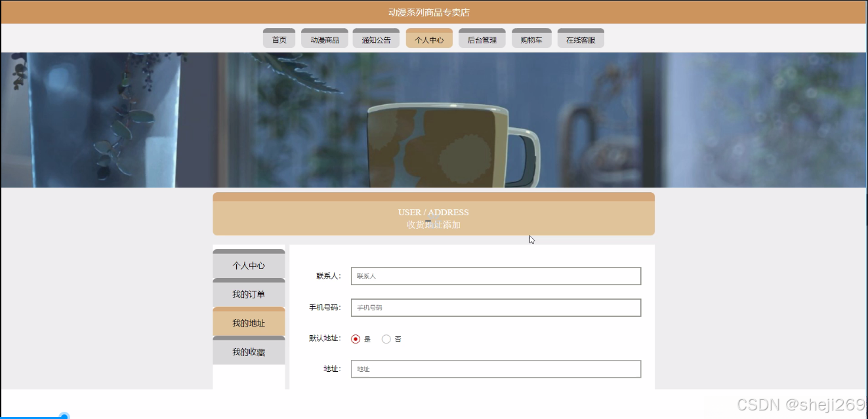The image size is (868, 419).
Task: Open 我的收藏 favorites list
Action: pos(249,351)
